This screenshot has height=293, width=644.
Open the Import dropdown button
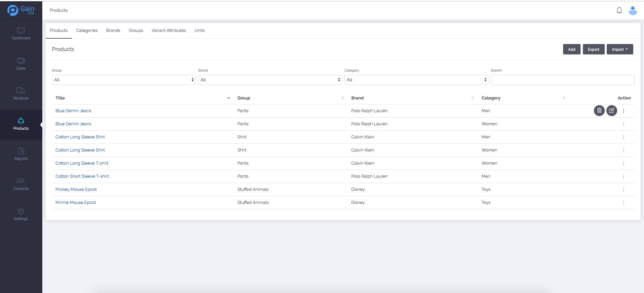pyautogui.click(x=619, y=49)
